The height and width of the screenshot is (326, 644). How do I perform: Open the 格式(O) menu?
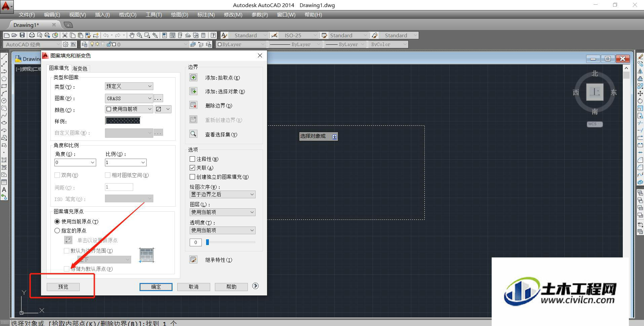click(127, 15)
